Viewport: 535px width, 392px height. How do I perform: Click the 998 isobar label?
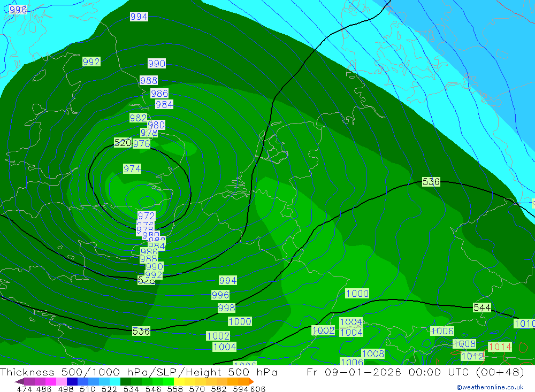click(x=226, y=308)
